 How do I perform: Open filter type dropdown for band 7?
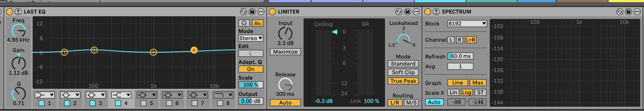198,95
